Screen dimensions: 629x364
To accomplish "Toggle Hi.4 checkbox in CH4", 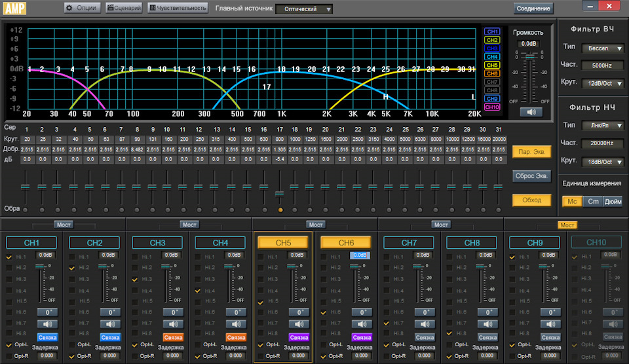I will 198,291.
